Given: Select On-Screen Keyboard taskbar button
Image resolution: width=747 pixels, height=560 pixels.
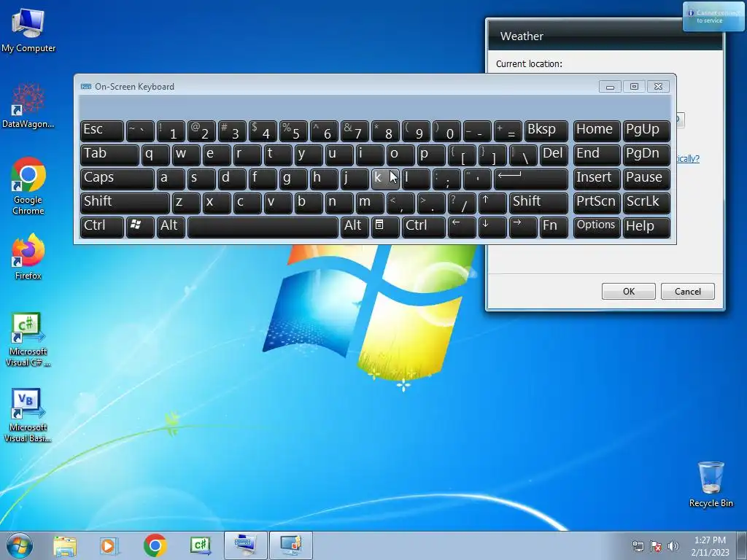Looking at the screenshot, I should coord(245,545).
